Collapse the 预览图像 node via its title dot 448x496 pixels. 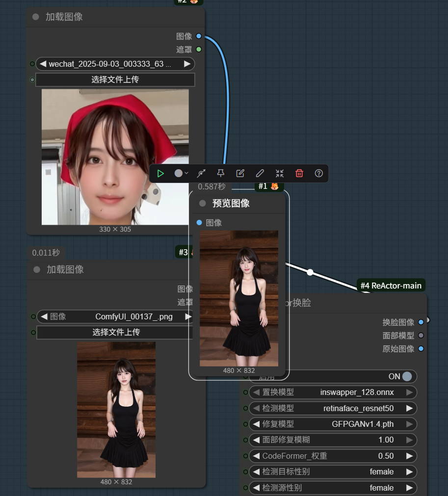coord(202,203)
